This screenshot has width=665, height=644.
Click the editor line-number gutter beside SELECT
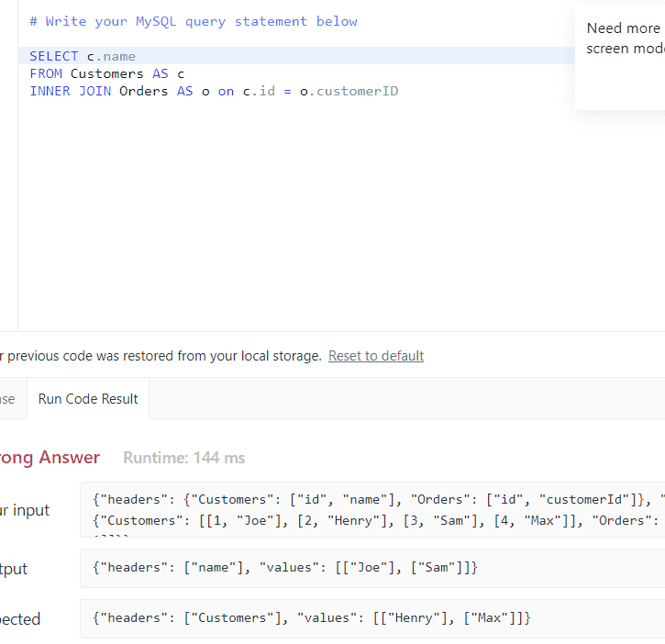(x=8, y=57)
